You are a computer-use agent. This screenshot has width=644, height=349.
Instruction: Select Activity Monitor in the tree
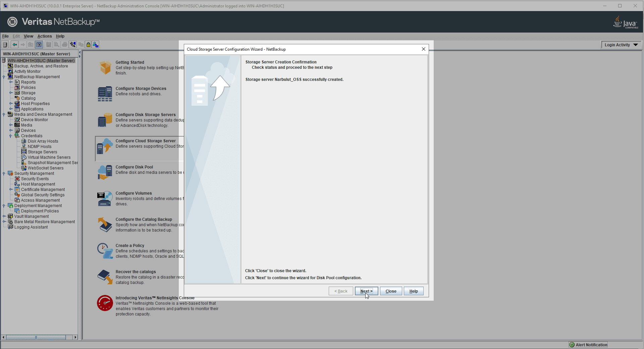coord(28,71)
